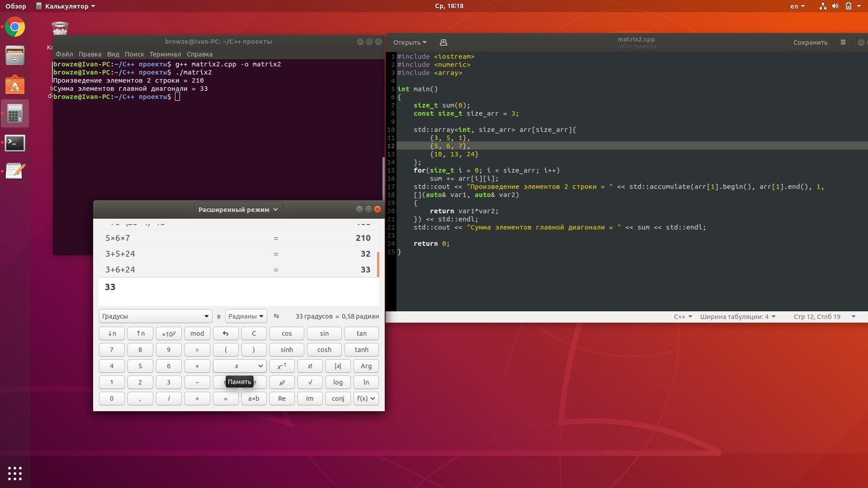Click the factorial x! button
868x488 pixels.
[x=310, y=366]
